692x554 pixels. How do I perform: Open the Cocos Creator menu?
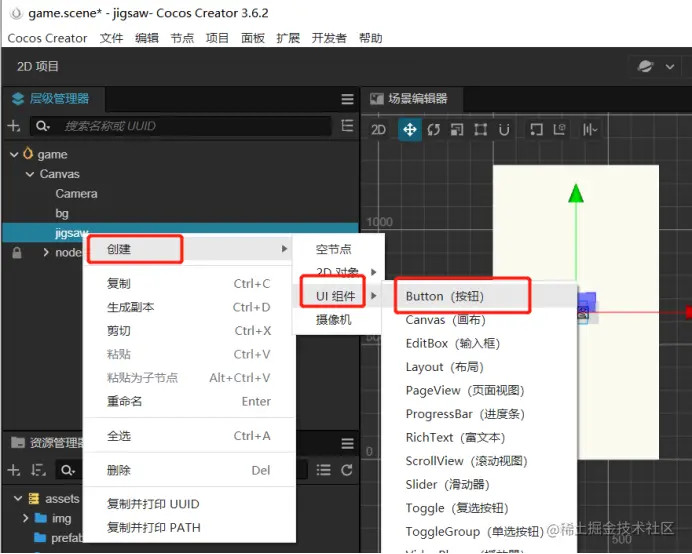(47, 38)
